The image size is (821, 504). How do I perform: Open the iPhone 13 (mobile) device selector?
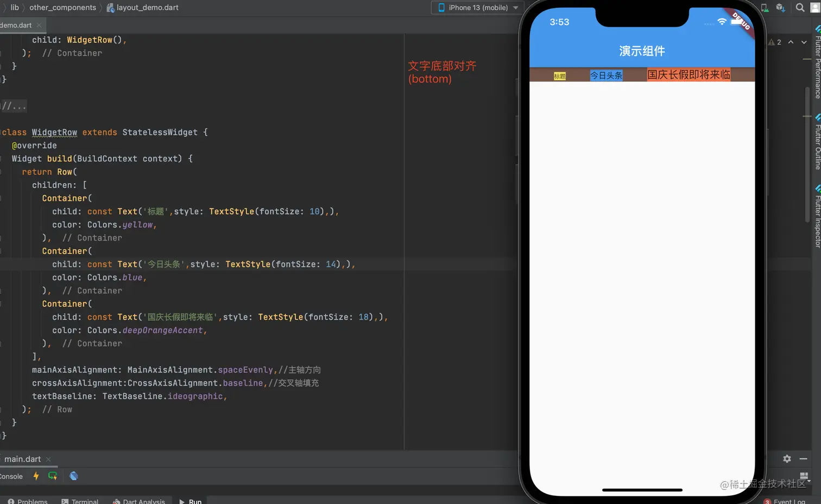[x=478, y=8]
